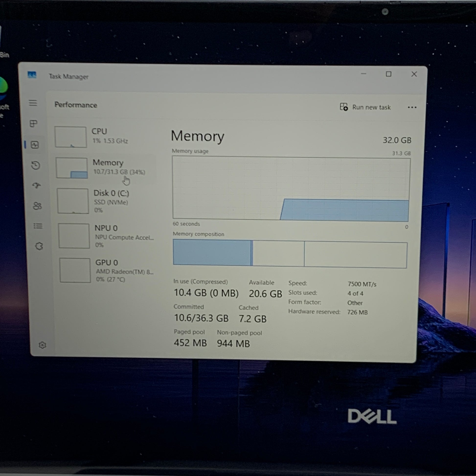Click the in-use memory composition bar

coord(212,253)
